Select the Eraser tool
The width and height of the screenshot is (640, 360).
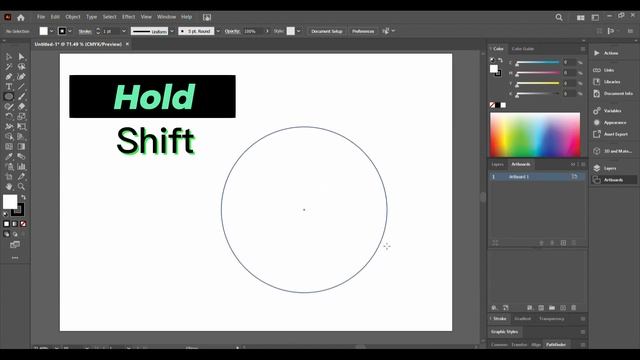click(x=21, y=107)
